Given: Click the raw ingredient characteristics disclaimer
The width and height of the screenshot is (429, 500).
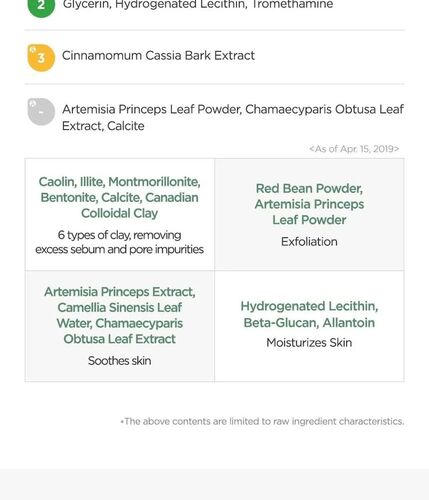Looking at the screenshot, I should tap(262, 421).
